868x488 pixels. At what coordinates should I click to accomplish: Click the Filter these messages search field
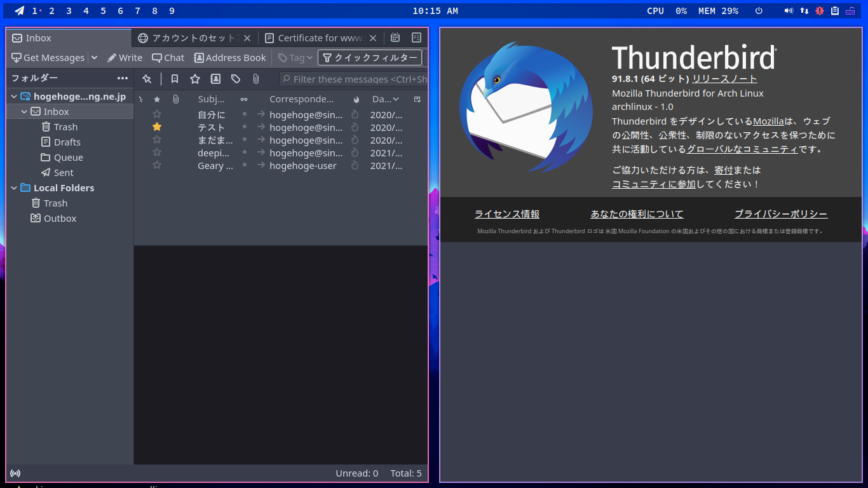click(353, 79)
